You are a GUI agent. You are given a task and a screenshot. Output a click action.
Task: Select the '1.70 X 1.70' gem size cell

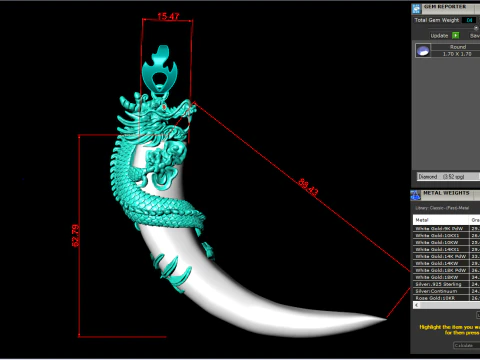tap(455, 54)
